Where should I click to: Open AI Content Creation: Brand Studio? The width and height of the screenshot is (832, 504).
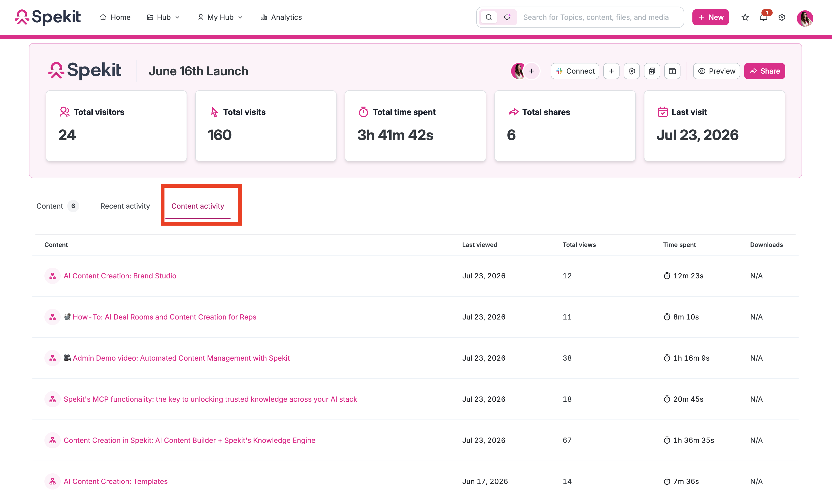(x=120, y=276)
